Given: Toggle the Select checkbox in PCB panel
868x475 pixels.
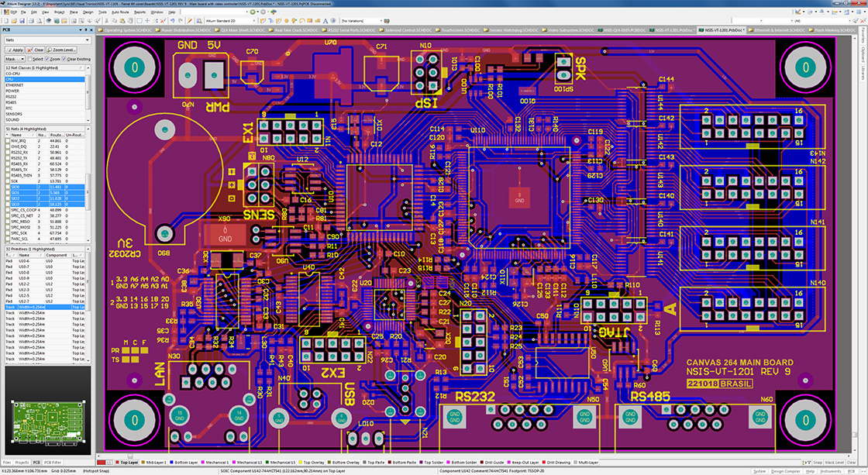Looking at the screenshot, I should pyautogui.click(x=29, y=59).
